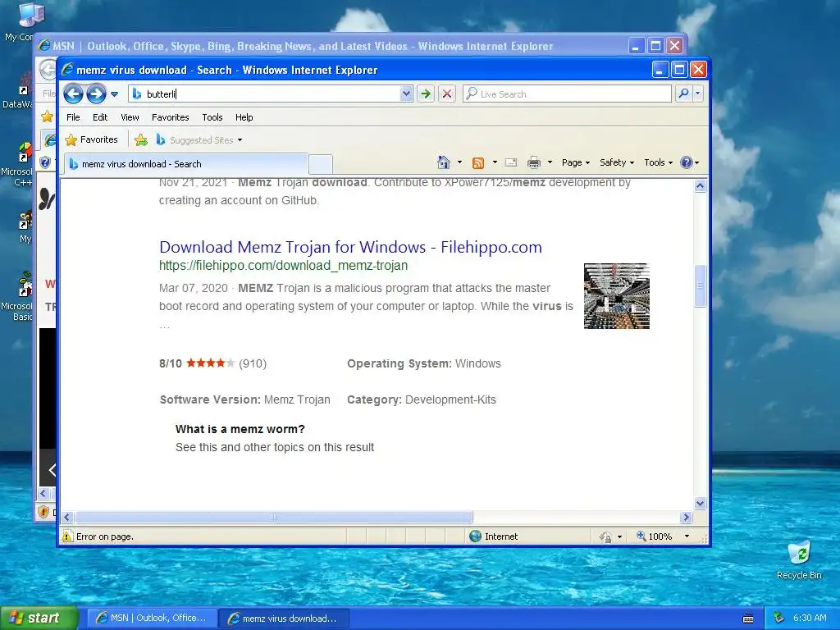This screenshot has height=630, width=840.
Task: Expand the Print dropdown arrow
Action: pos(550,162)
